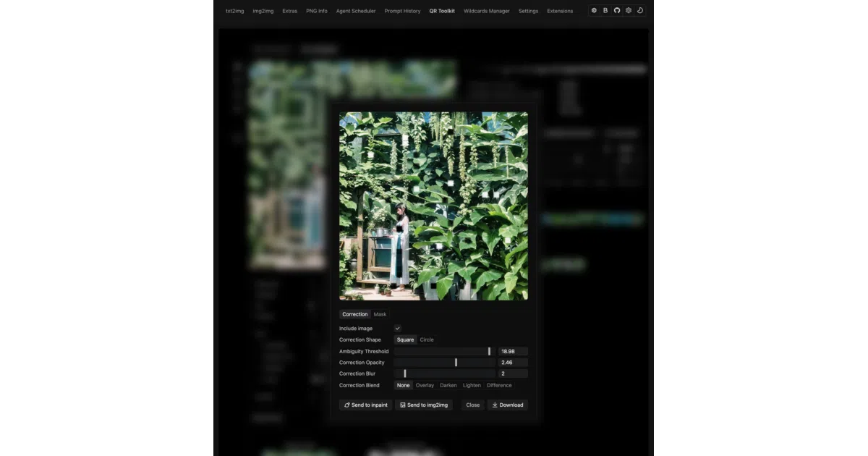This screenshot has width=868, height=456.
Task: Switch to the Mask tab
Action: (380, 314)
